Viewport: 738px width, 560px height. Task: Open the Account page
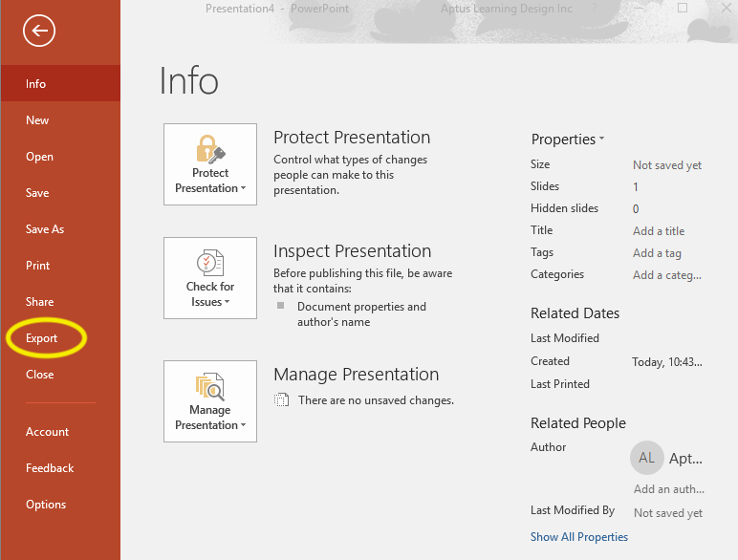coord(60,432)
